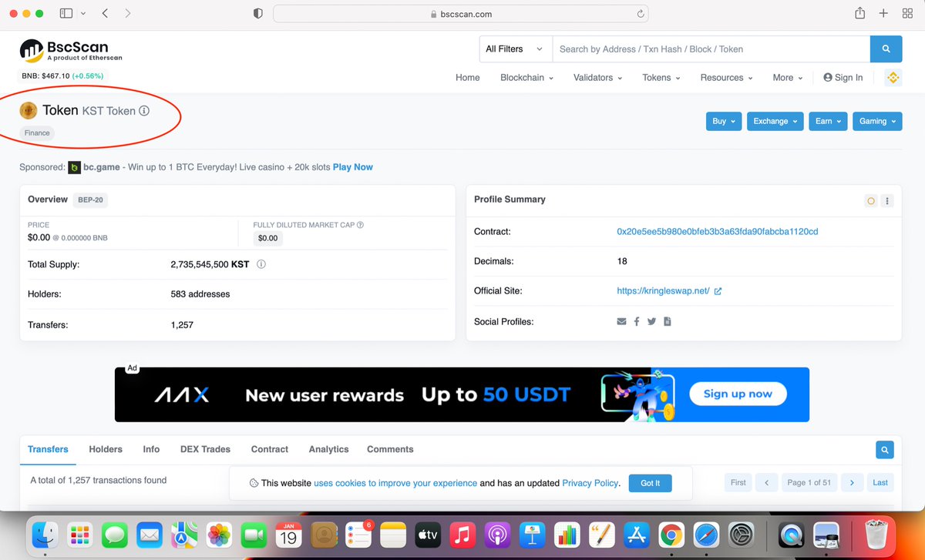Click Safari sidebar dropdown chevron
925x560 pixels.
pyautogui.click(x=83, y=14)
